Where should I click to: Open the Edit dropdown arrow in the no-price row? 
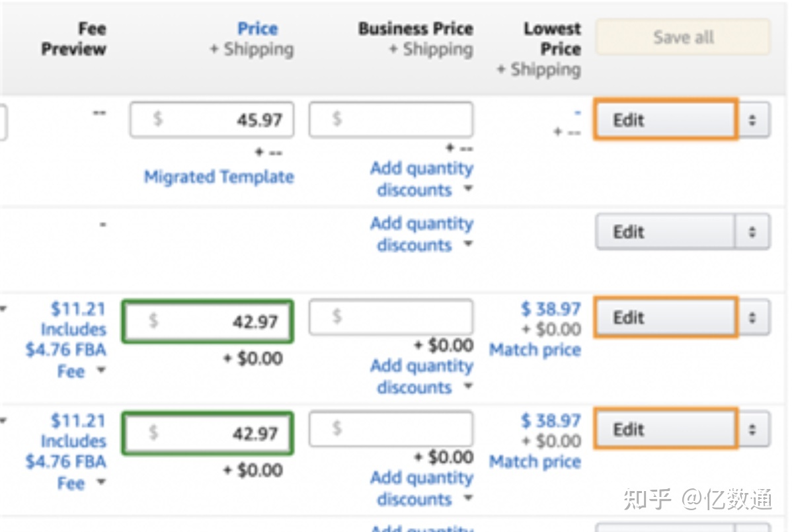pos(752,232)
